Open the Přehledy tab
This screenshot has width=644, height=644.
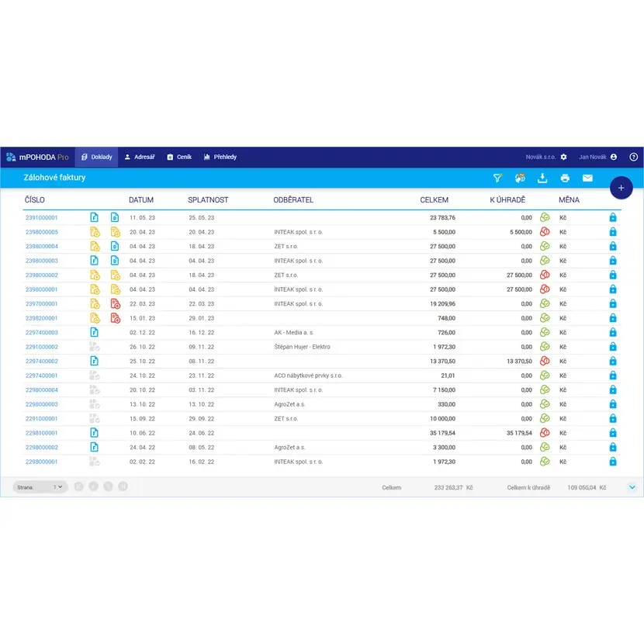click(x=220, y=157)
